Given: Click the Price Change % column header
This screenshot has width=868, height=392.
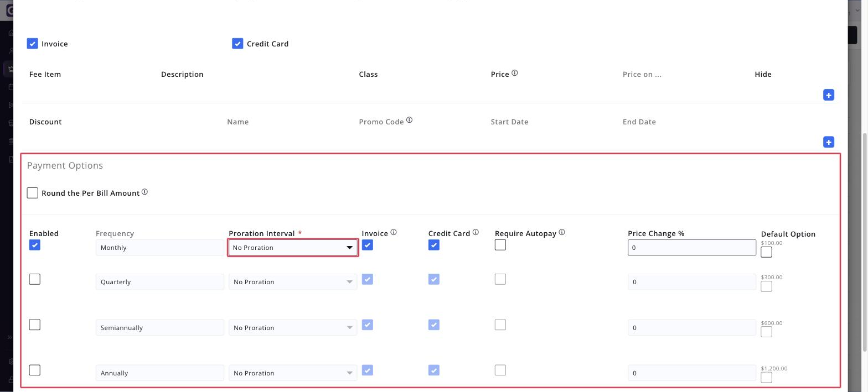Looking at the screenshot, I should point(656,233).
